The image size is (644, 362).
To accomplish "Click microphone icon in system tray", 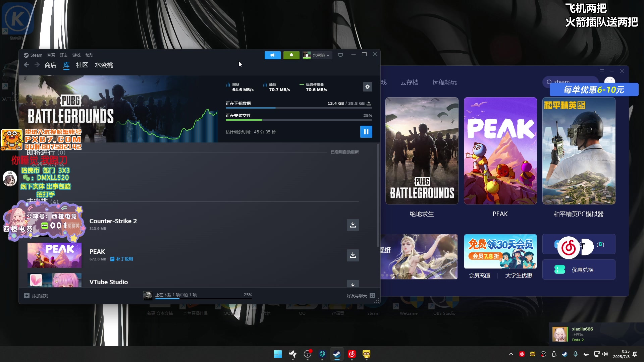I will (x=576, y=354).
